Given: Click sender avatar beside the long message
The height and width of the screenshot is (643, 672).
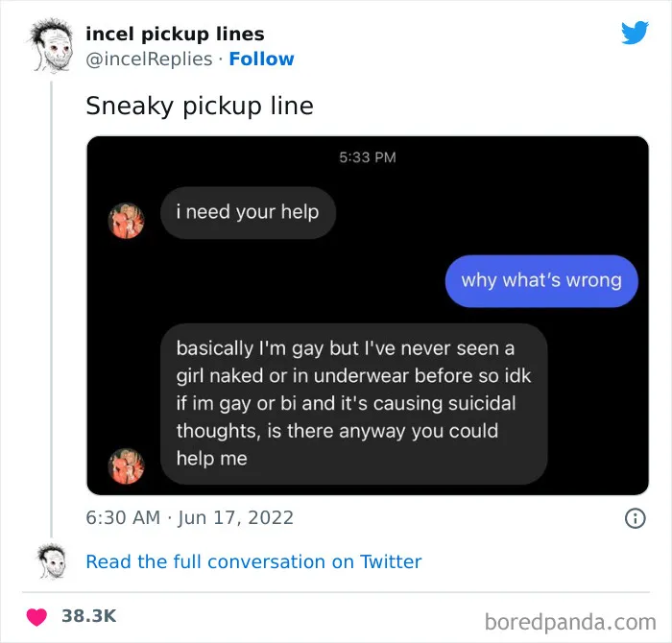Looking at the screenshot, I should click(x=126, y=466).
